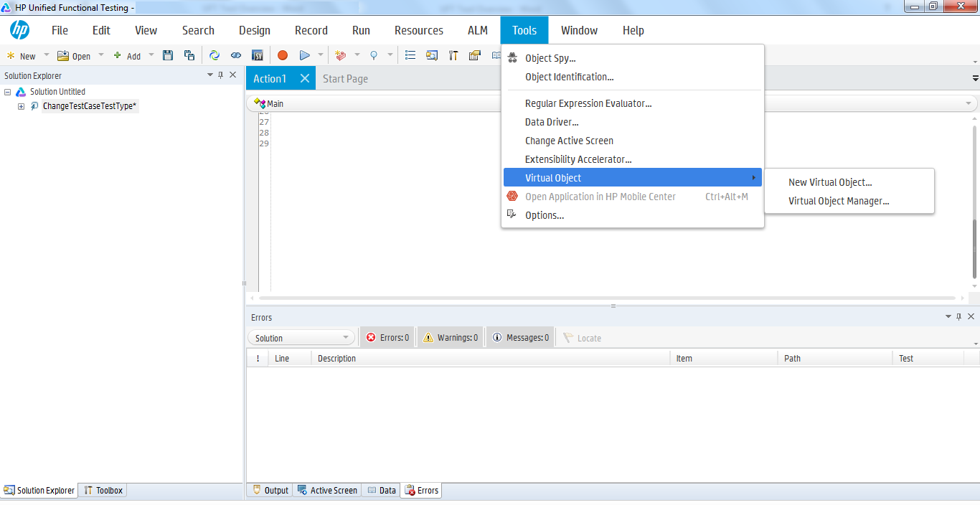Select Virtual Object Manager from the submenu

click(x=839, y=201)
